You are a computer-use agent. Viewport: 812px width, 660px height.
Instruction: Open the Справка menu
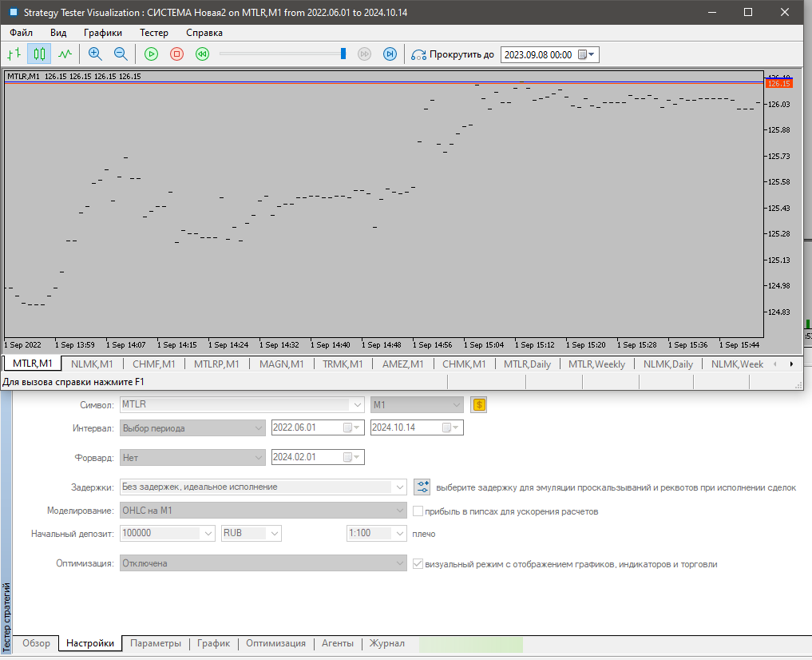[x=204, y=33]
